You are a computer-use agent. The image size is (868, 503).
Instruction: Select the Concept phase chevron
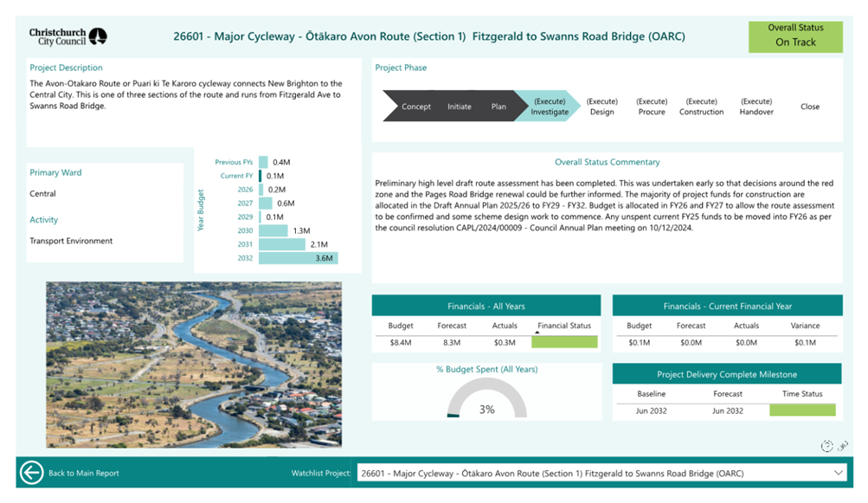point(415,106)
